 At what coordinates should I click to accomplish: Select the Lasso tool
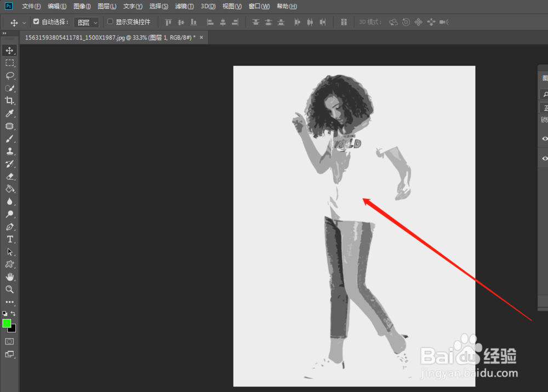point(9,76)
